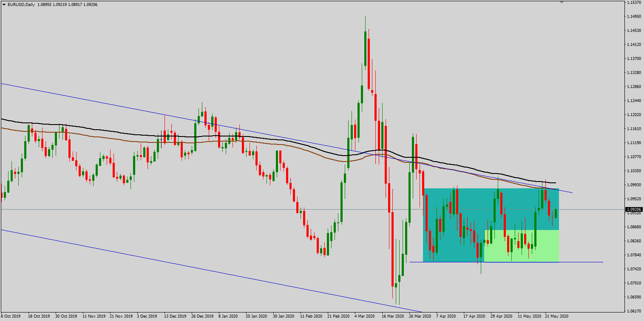
Task: Click date label 3 Dec 2019
Action: (147, 317)
